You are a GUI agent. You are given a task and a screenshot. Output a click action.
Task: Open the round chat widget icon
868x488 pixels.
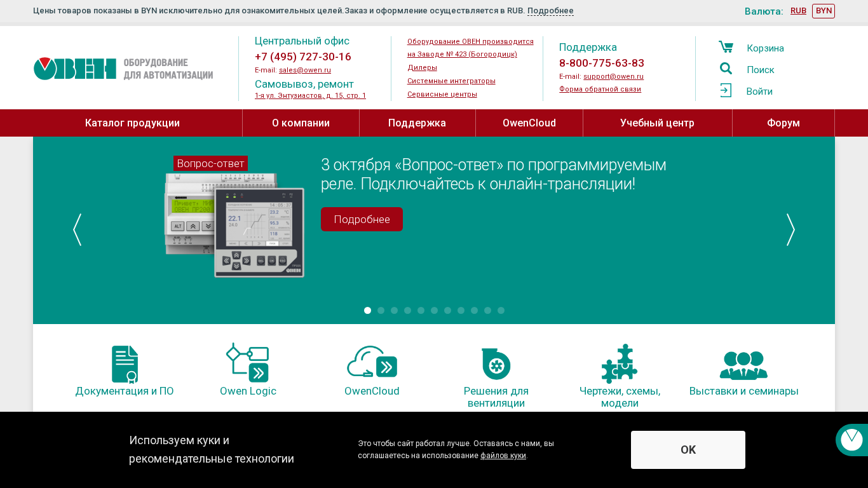point(851,440)
